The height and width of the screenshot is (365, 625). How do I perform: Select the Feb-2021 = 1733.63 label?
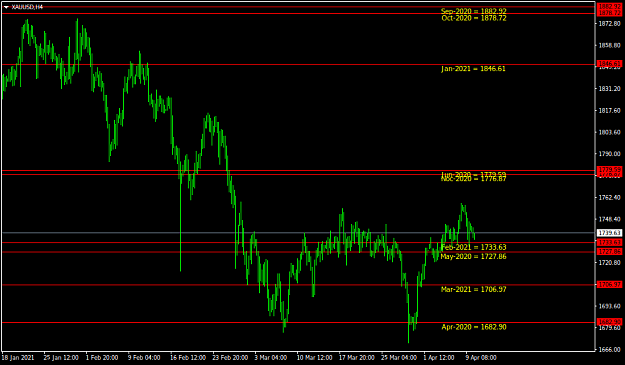[474, 247]
